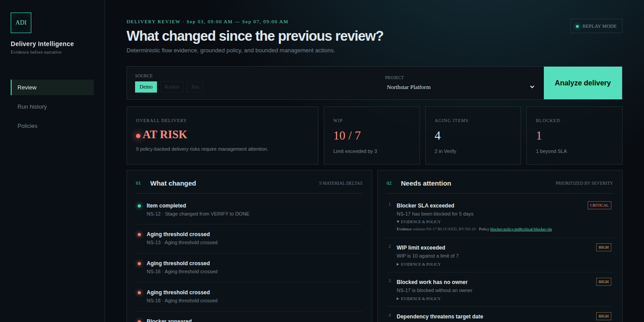Expand Evidence & Policy under Blocked work has no owner
Image resolution: width=644 pixels, height=322 pixels.
point(419,299)
